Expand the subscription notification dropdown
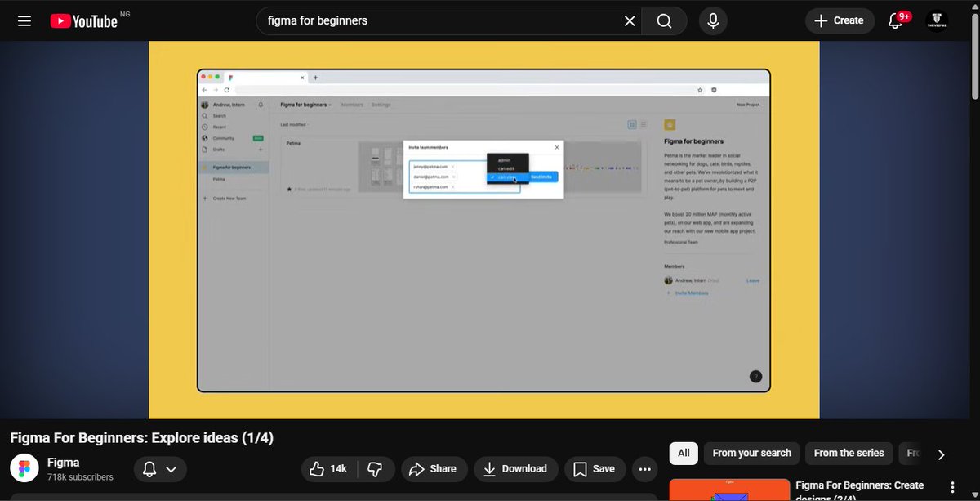 coord(159,469)
